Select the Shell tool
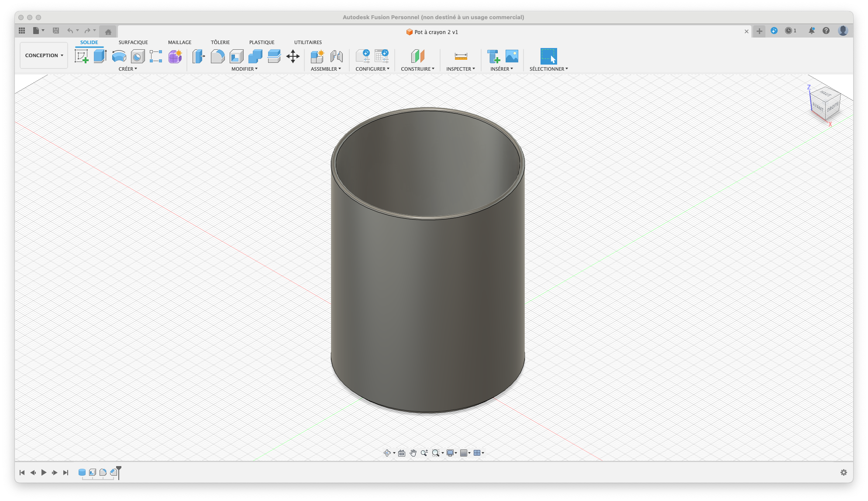This screenshot has width=868, height=501. click(236, 56)
